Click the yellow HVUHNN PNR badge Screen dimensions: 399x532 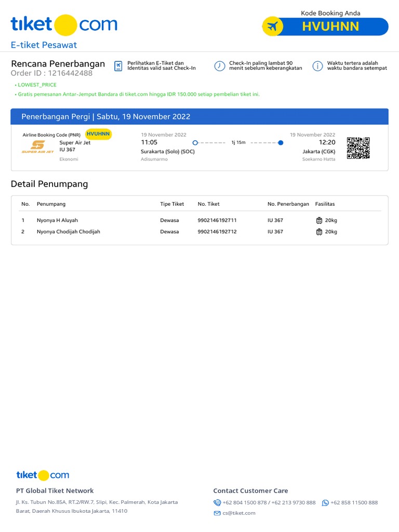(x=98, y=134)
